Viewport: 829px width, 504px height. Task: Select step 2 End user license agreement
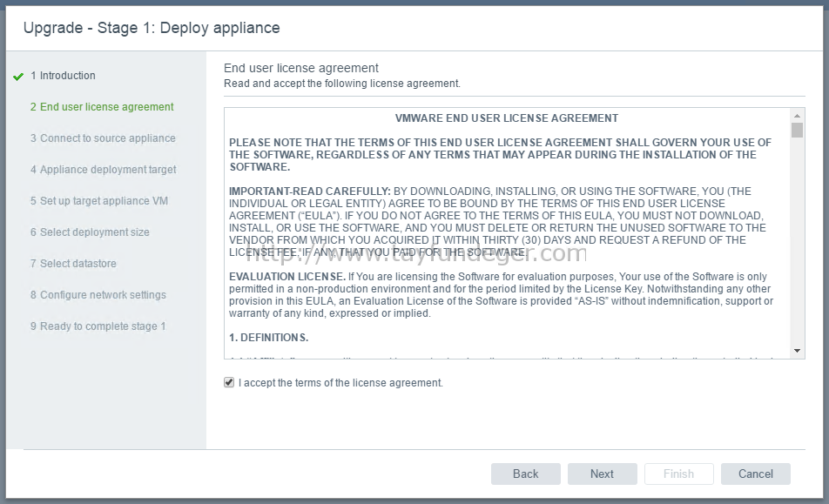coord(102,107)
